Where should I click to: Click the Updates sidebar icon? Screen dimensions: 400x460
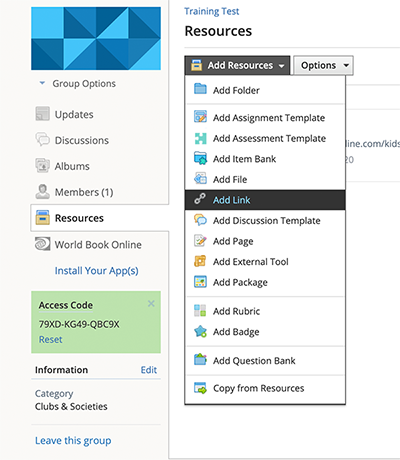pos(43,114)
